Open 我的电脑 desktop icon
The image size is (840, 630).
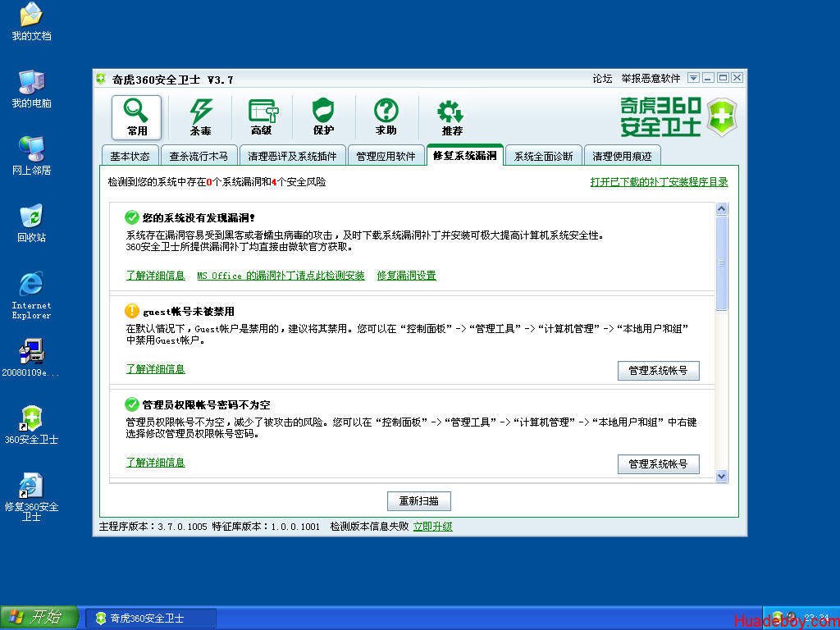(31, 89)
